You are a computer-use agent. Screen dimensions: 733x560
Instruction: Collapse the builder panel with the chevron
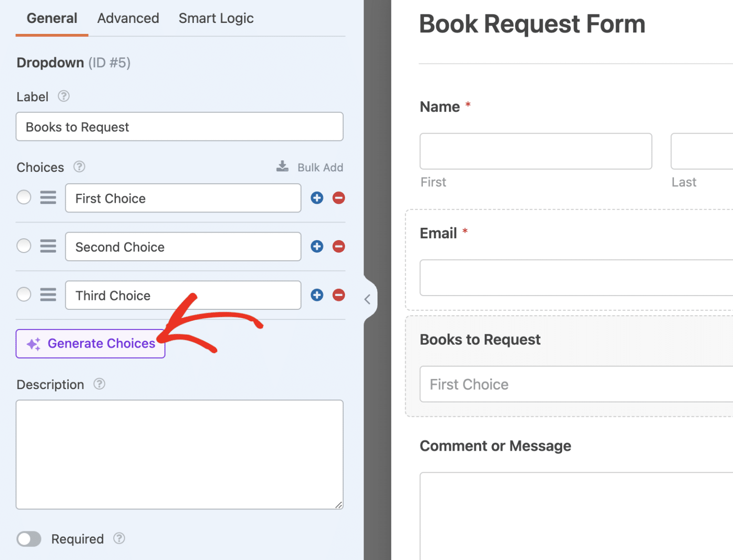click(x=367, y=298)
